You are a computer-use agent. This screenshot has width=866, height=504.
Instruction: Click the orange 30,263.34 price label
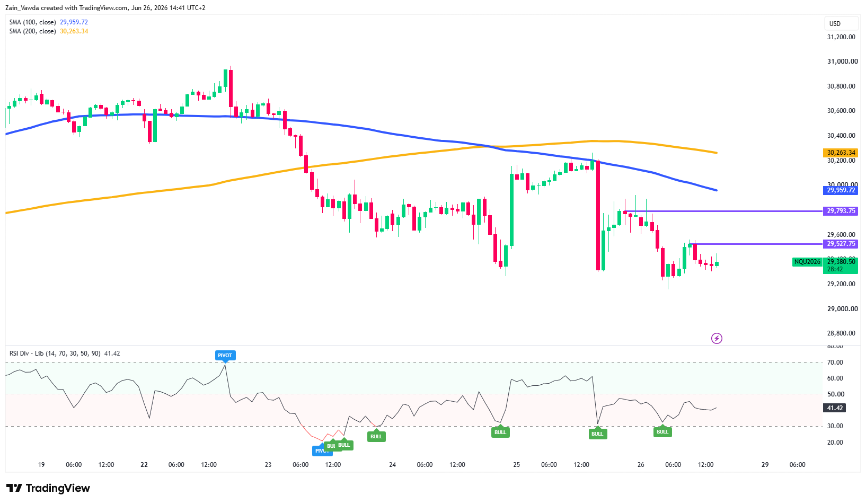coord(840,153)
